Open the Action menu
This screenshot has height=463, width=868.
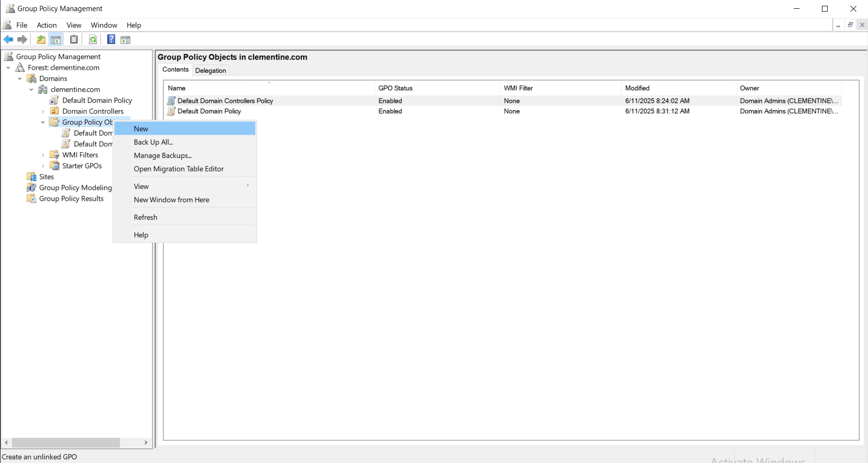tap(47, 25)
